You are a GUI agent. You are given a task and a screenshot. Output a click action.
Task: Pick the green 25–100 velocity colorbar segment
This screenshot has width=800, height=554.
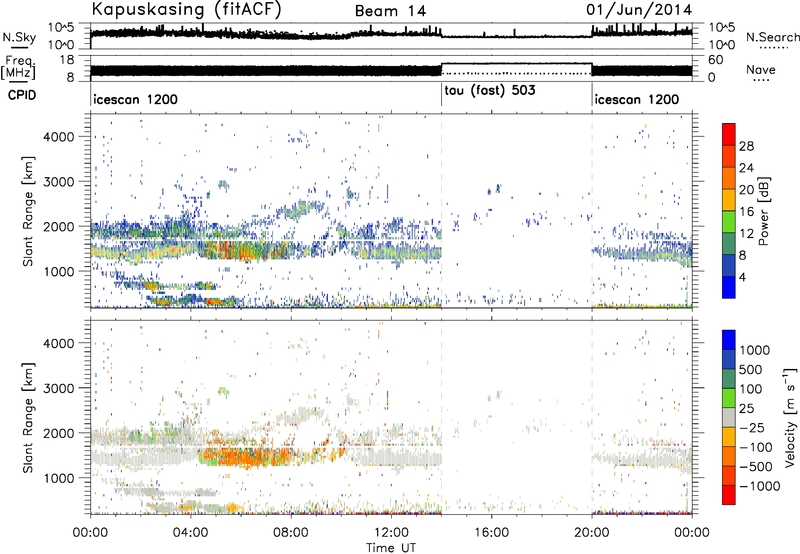tap(729, 398)
